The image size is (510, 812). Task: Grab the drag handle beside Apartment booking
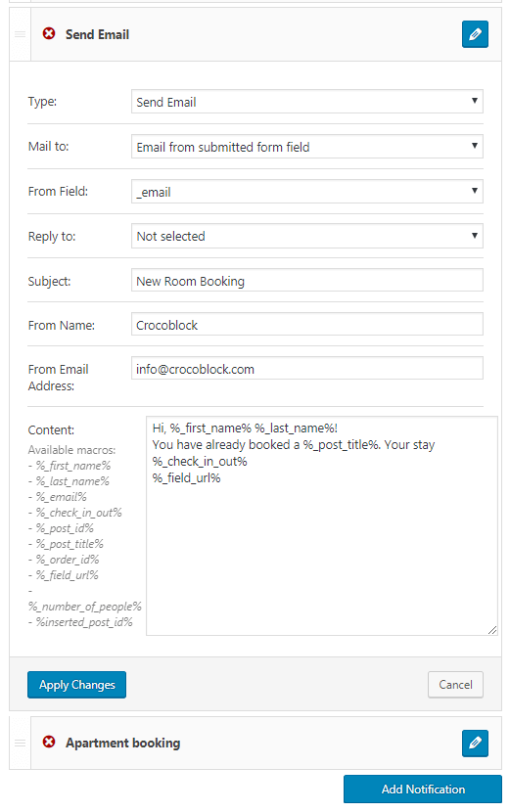pos(21,744)
